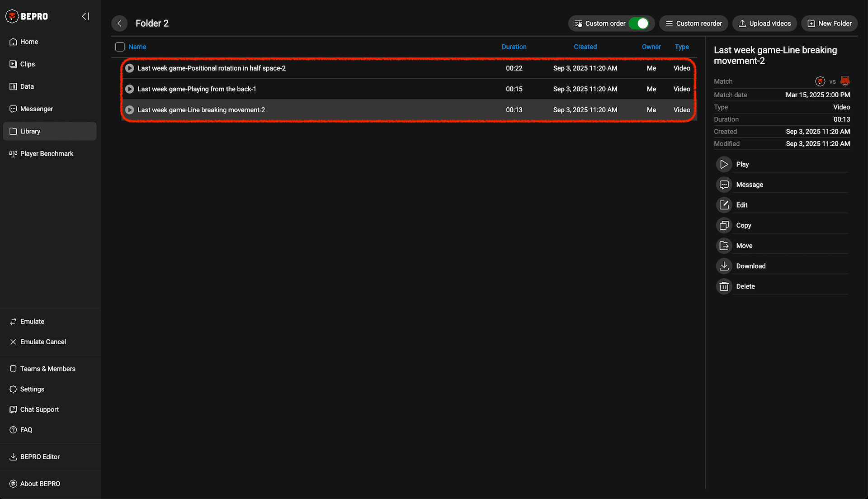Open the Custom reorder option
Viewport: 868px width, 499px height.
[693, 24]
